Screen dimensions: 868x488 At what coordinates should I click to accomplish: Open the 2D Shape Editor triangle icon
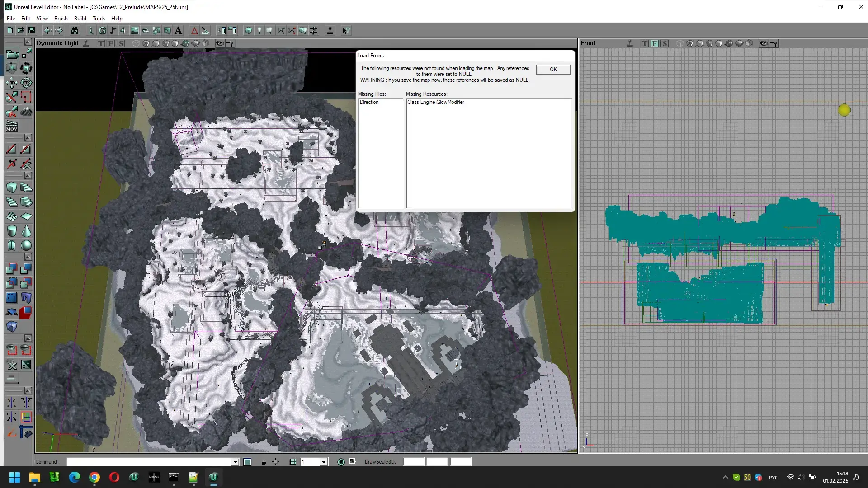(194, 31)
